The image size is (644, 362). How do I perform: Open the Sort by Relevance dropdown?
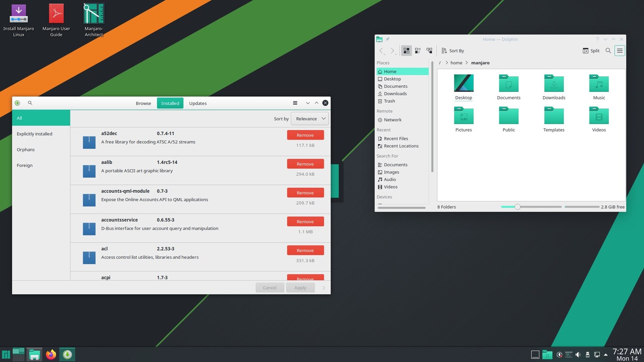[x=310, y=118]
